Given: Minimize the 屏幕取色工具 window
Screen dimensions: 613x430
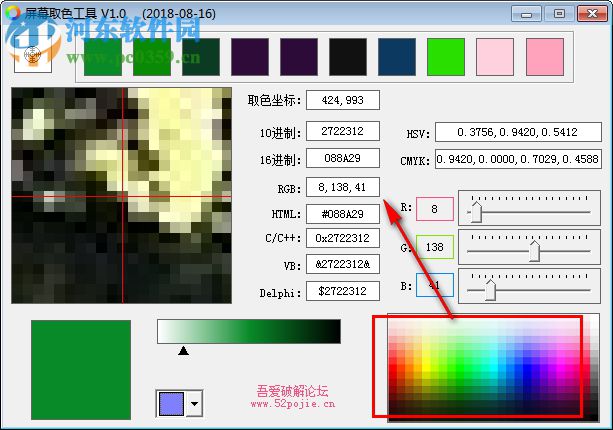Looking at the screenshot, I should coord(526,14).
